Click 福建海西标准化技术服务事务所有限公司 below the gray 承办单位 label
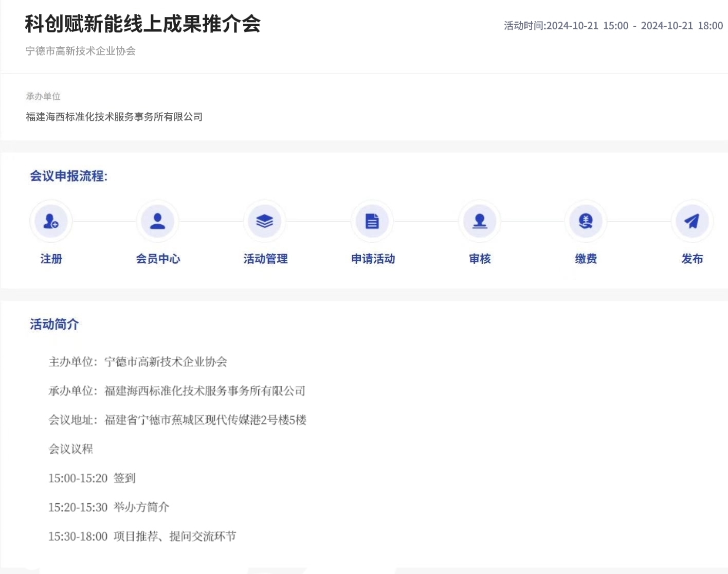This screenshot has width=728, height=574. [114, 117]
